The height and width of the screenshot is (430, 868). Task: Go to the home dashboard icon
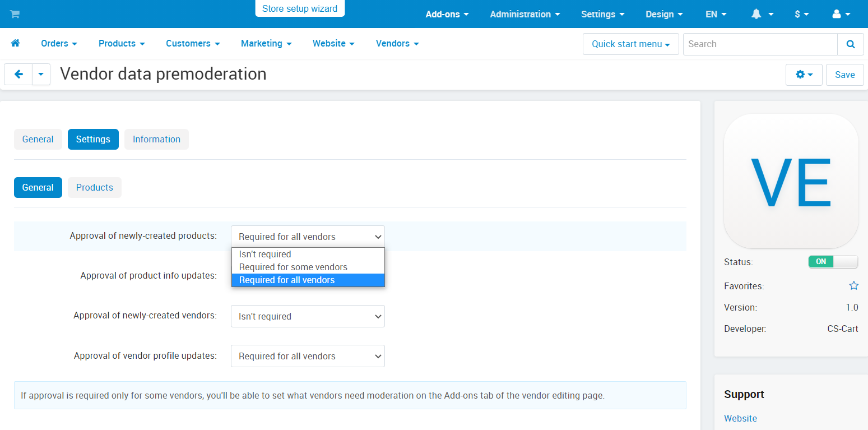point(16,43)
